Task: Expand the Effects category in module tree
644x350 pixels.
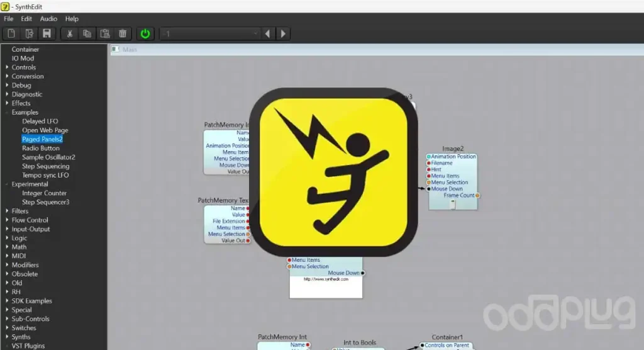Action: click(x=7, y=103)
